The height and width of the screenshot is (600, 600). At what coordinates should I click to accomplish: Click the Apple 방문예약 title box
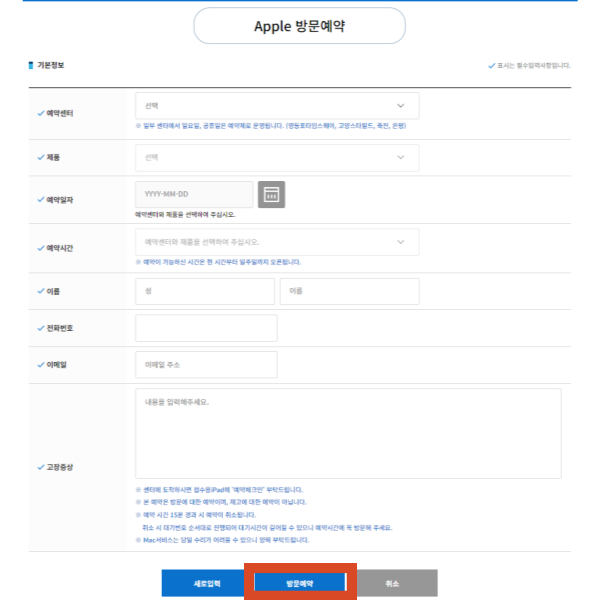point(300,26)
